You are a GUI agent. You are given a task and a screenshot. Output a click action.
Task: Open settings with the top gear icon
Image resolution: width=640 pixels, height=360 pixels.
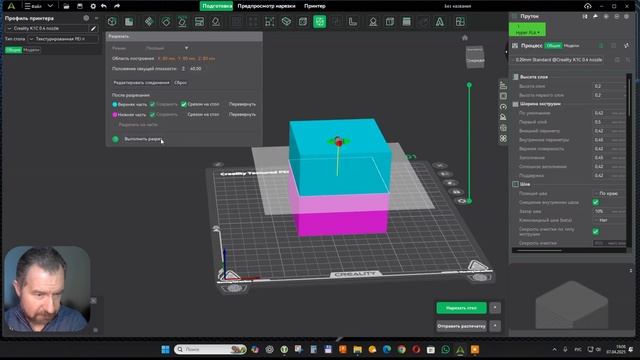tap(93, 6)
